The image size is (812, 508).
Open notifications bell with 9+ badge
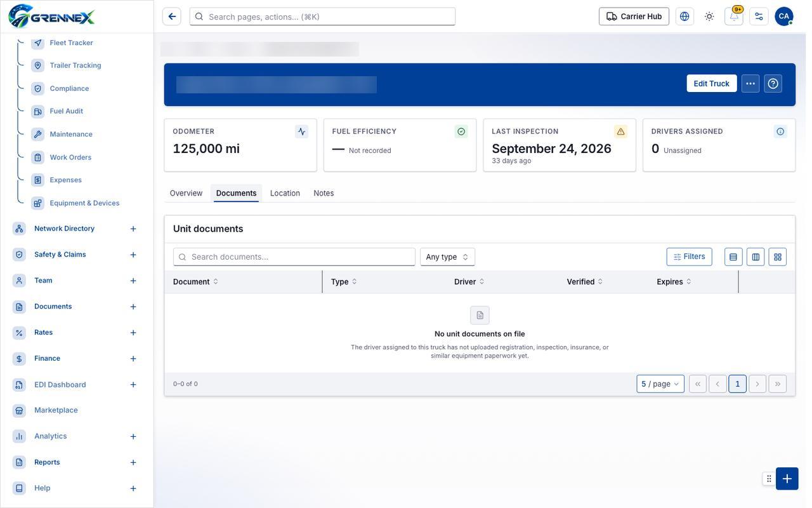734,17
